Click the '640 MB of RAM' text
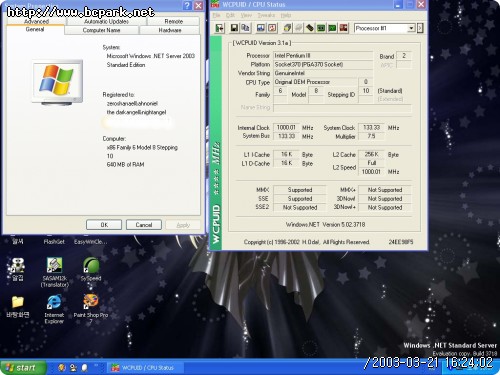The height and width of the screenshot is (375, 500). pos(125,164)
